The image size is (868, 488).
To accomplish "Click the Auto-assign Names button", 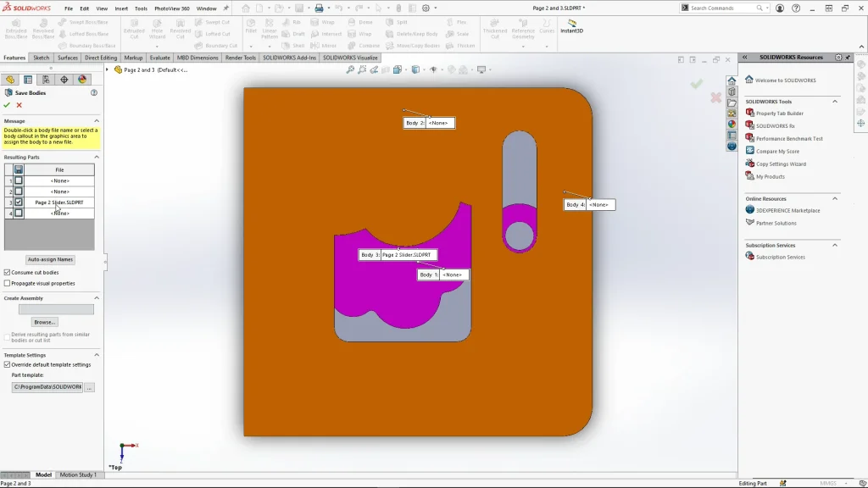I will 50,259.
